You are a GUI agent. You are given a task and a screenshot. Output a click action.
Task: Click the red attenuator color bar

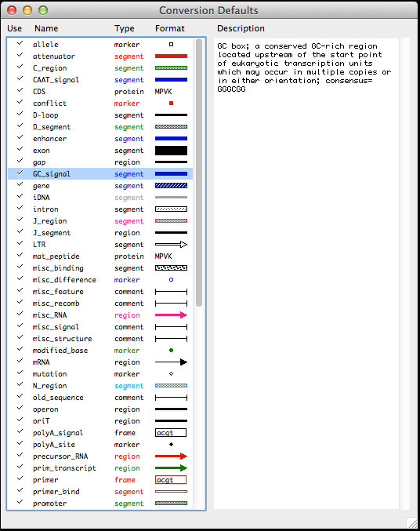(x=171, y=56)
